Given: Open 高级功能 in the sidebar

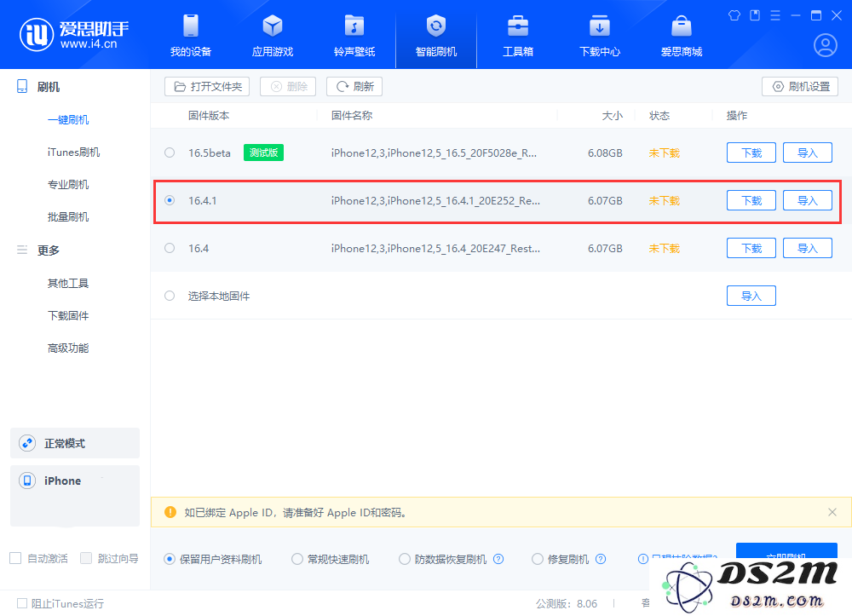Looking at the screenshot, I should click(x=68, y=348).
